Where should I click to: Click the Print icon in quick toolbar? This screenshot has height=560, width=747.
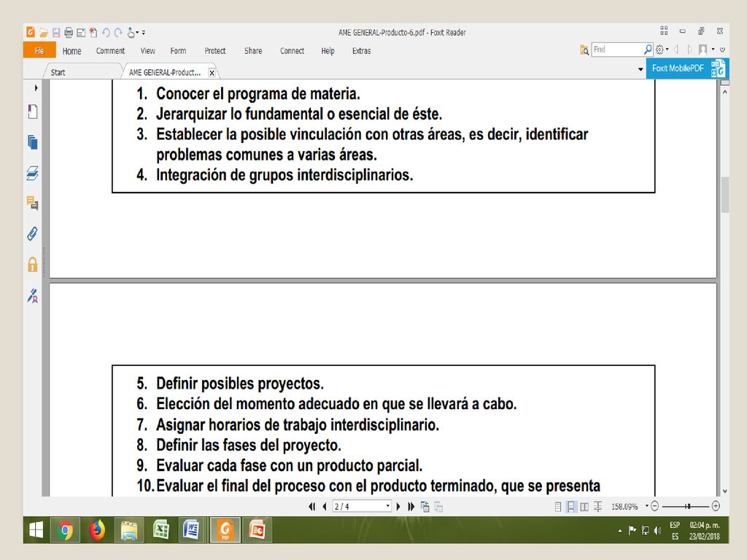coord(69,32)
